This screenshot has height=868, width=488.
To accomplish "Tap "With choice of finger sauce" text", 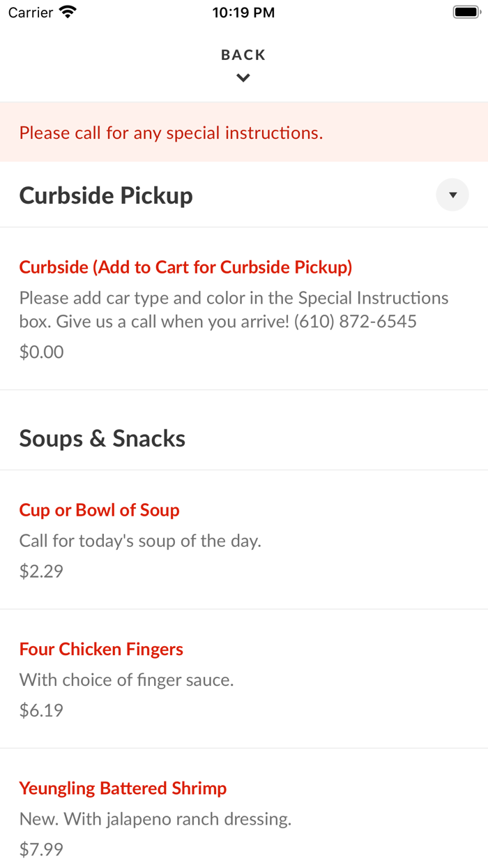I will pyautogui.click(x=126, y=680).
